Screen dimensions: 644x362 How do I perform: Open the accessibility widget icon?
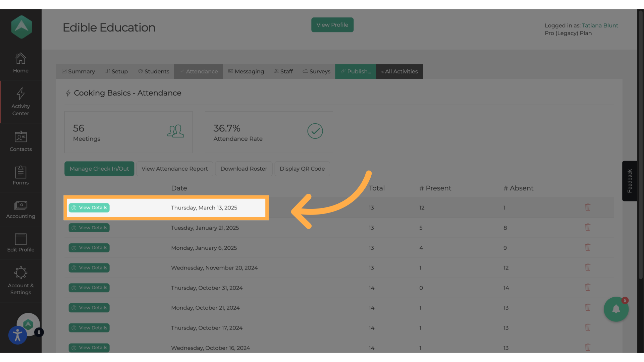(17, 335)
